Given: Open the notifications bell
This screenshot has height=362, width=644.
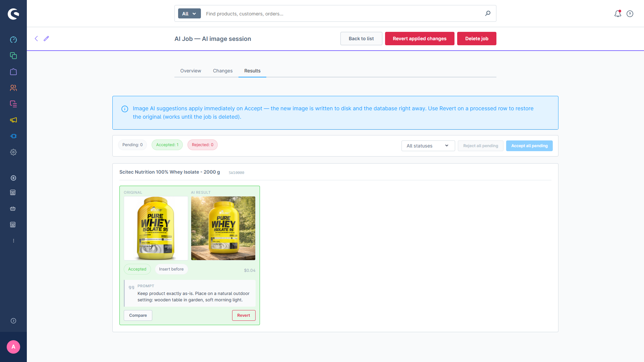Looking at the screenshot, I should pos(618,14).
